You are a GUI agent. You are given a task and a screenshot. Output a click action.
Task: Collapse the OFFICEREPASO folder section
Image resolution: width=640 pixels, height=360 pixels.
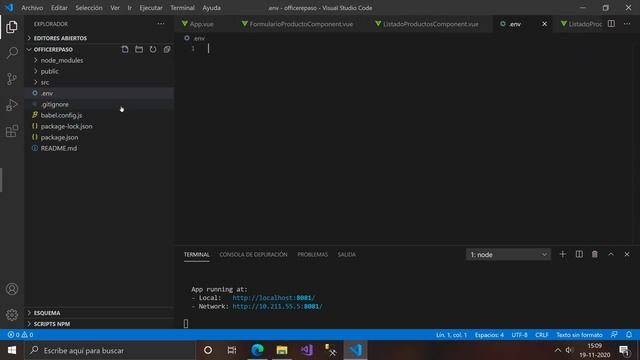pos(53,49)
